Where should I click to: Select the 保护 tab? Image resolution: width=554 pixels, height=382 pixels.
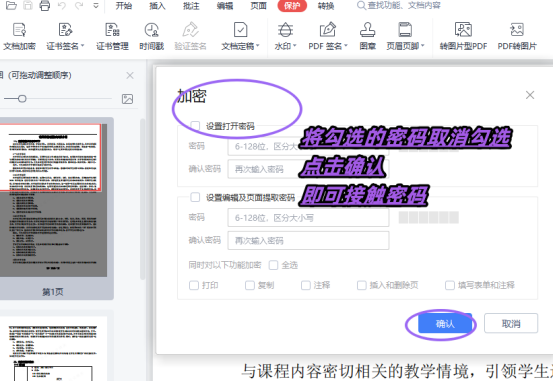click(x=292, y=6)
